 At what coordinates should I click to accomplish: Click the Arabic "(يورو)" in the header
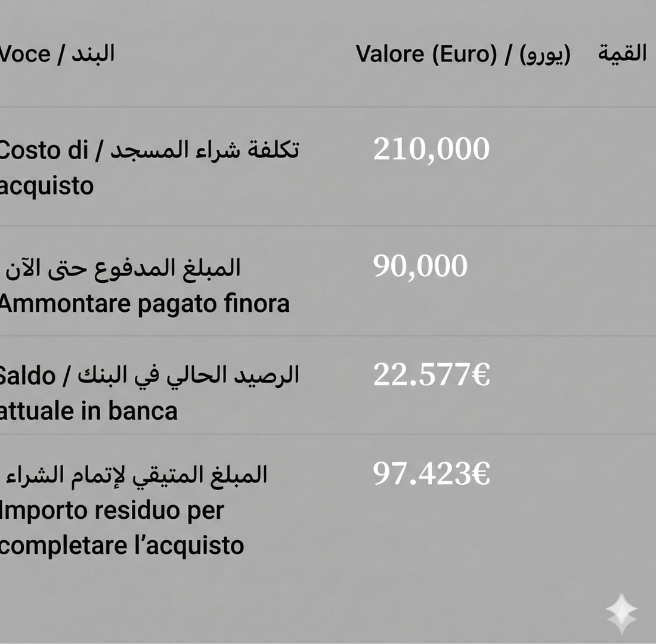pyautogui.click(x=544, y=54)
